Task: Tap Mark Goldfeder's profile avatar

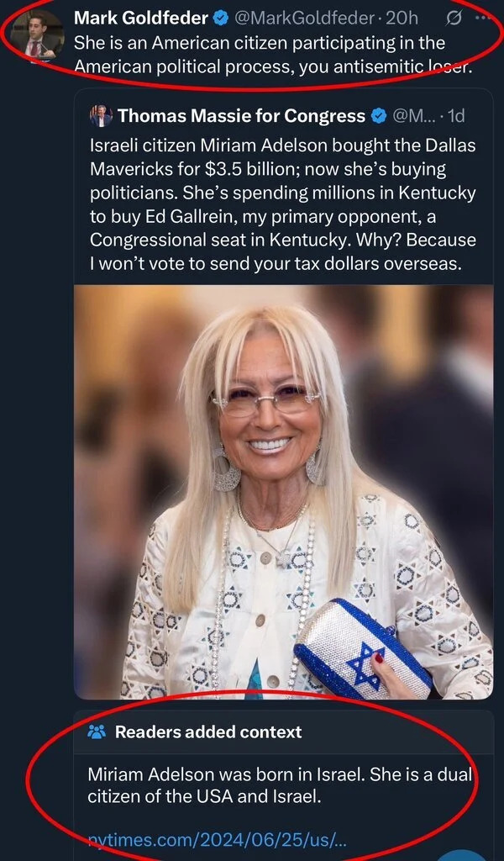Action: [x=37, y=35]
